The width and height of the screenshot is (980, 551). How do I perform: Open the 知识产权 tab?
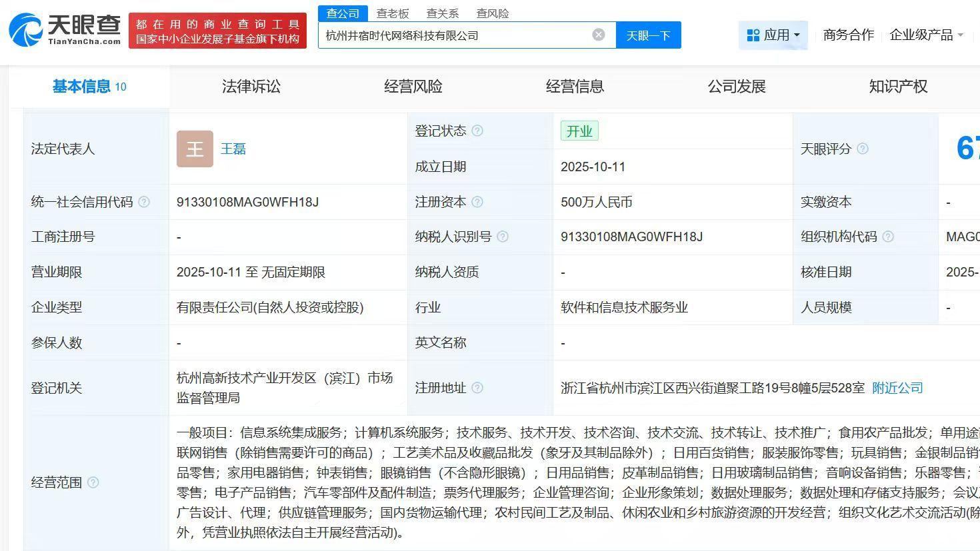coord(898,87)
